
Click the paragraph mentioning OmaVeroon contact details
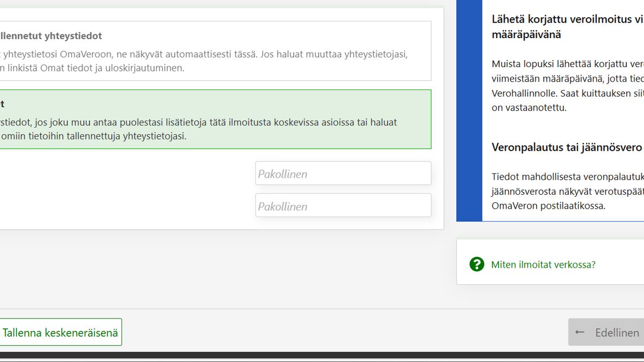(x=204, y=55)
